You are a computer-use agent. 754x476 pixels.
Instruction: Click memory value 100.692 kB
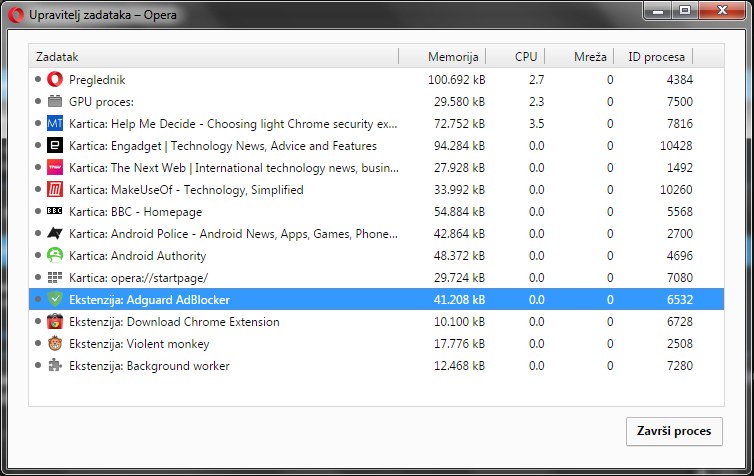456,80
